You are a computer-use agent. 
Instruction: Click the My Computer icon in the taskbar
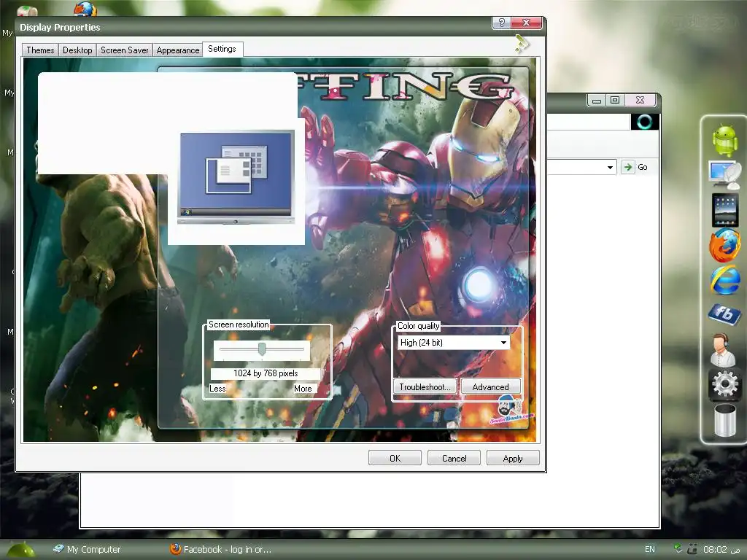pos(58,548)
